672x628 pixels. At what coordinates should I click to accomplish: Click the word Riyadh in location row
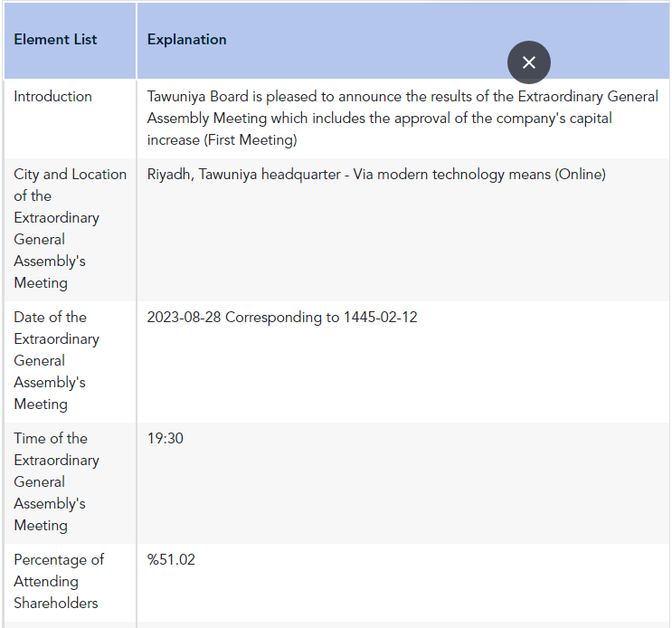pyautogui.click(x=170, y=175)
